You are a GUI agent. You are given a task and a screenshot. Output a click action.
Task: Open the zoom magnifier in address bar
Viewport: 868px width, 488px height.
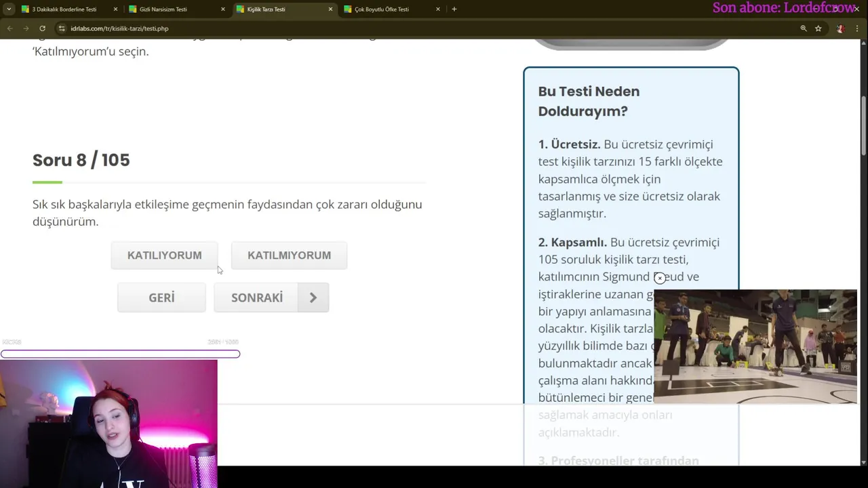pos(804,28)
